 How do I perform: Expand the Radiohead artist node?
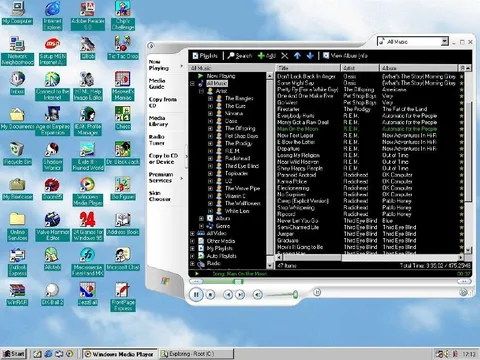210,158
